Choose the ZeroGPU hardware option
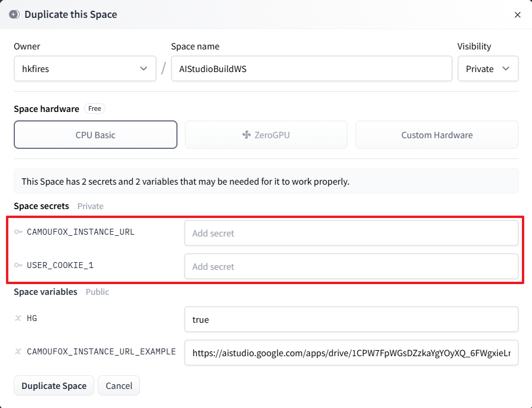 point(266,135)
